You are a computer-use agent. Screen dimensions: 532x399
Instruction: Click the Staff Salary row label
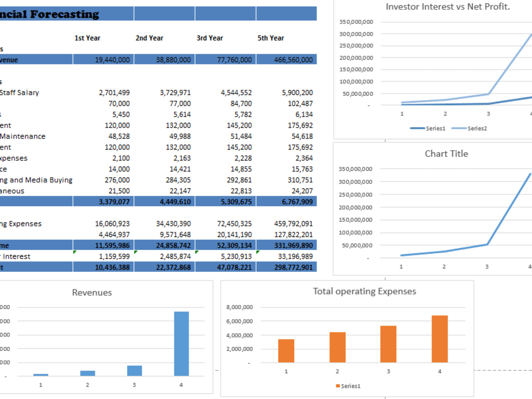tap(19, 93)
